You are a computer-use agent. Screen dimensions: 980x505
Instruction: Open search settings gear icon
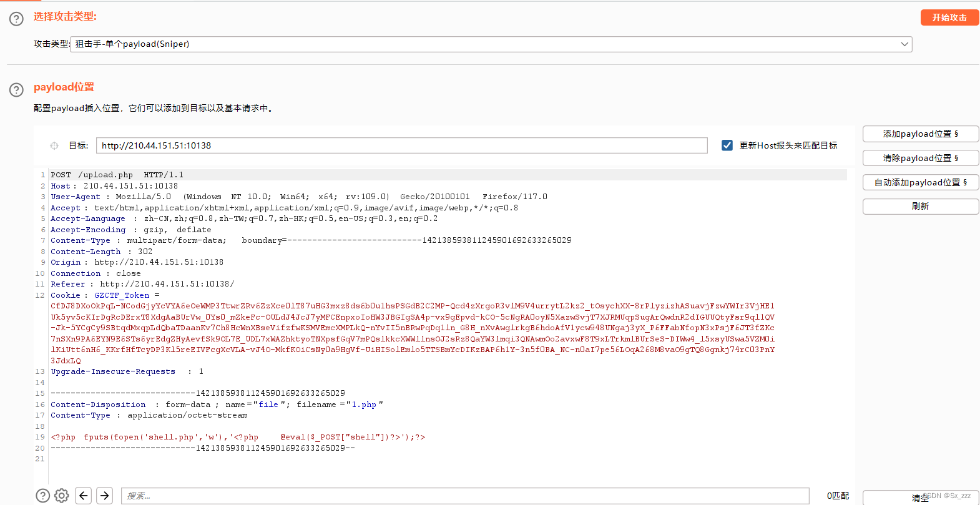61,496
